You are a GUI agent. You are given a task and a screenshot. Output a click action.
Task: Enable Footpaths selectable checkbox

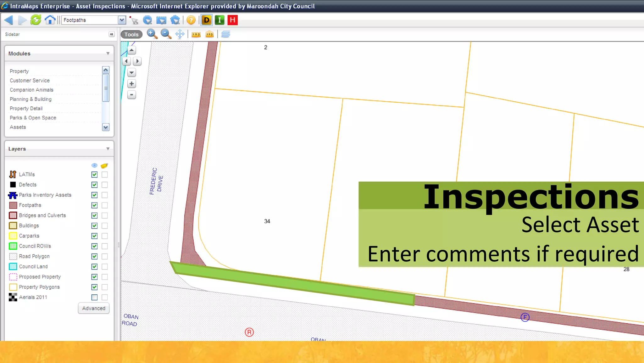tap(105, 205)
